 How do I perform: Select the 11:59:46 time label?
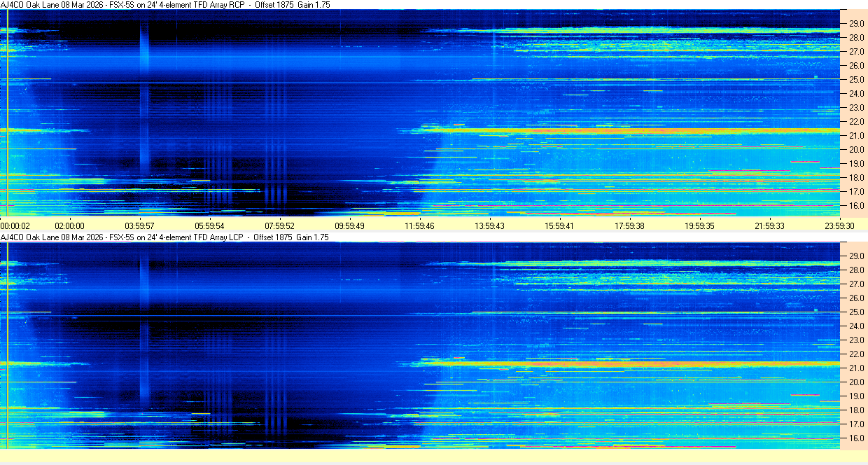pyautogui.click(x=420, y=225)
